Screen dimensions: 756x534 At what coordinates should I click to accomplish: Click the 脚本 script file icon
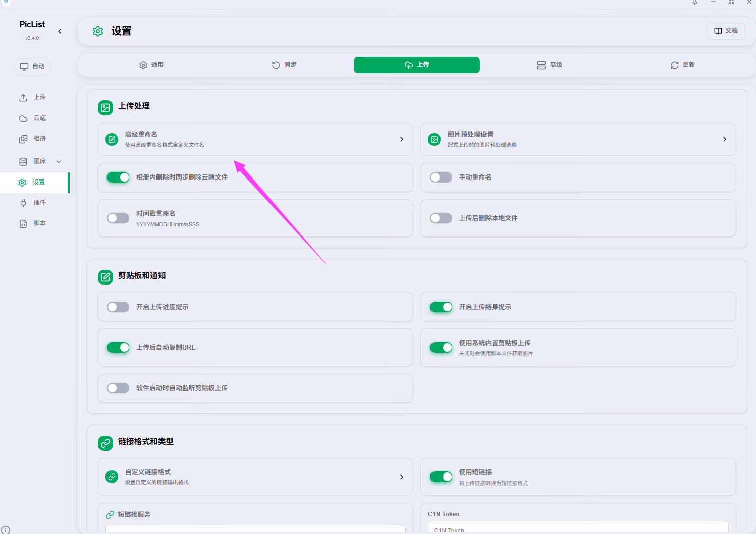pos(23,224)
